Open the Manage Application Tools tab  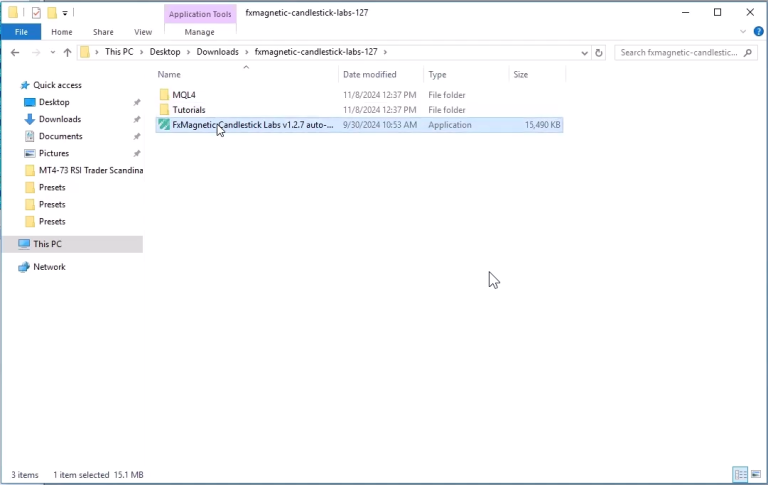199,32
